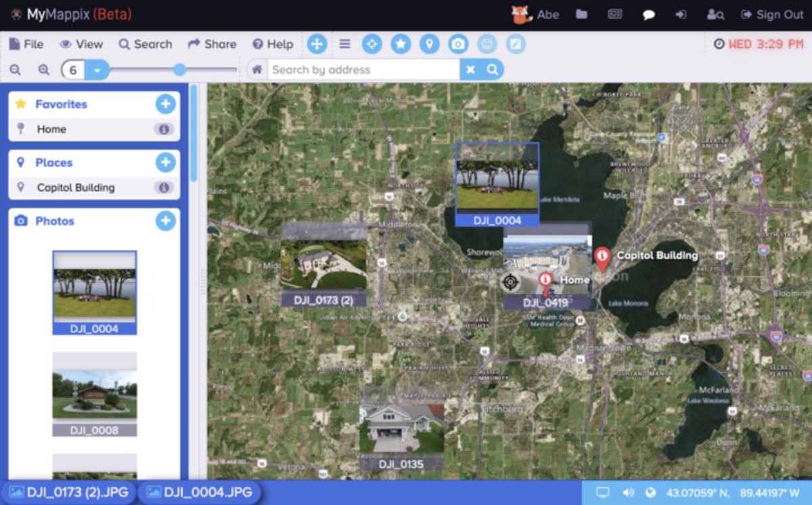This screenshot has width=812, height=505.
Task: Click the Photos panel heading
Action: (x=54, y=221)
